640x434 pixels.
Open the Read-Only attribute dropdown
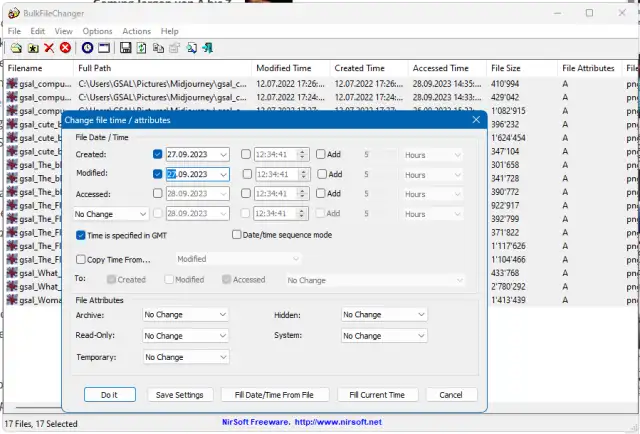(x=185, y=336)
